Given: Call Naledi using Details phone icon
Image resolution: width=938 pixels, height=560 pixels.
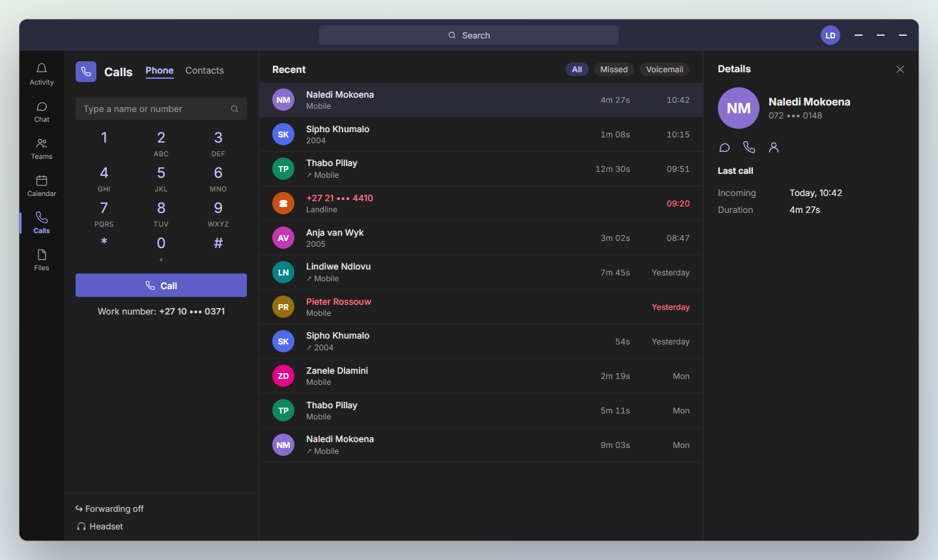Looking at the screenshot, I should coord(749,148).
